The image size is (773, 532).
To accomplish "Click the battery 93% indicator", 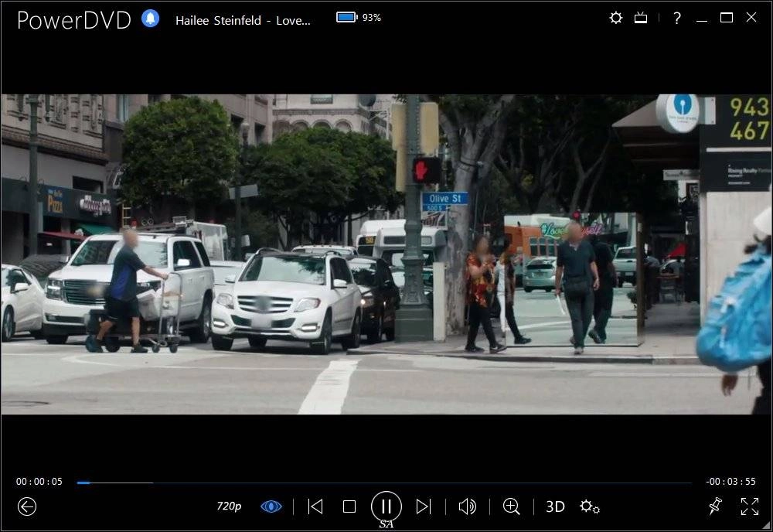I will (x=359, y=18).
